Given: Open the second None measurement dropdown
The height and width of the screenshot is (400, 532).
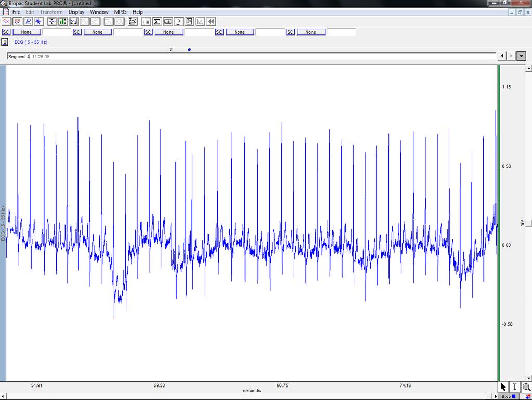Looking at the screenshot, I should click(x=98, y=32).
